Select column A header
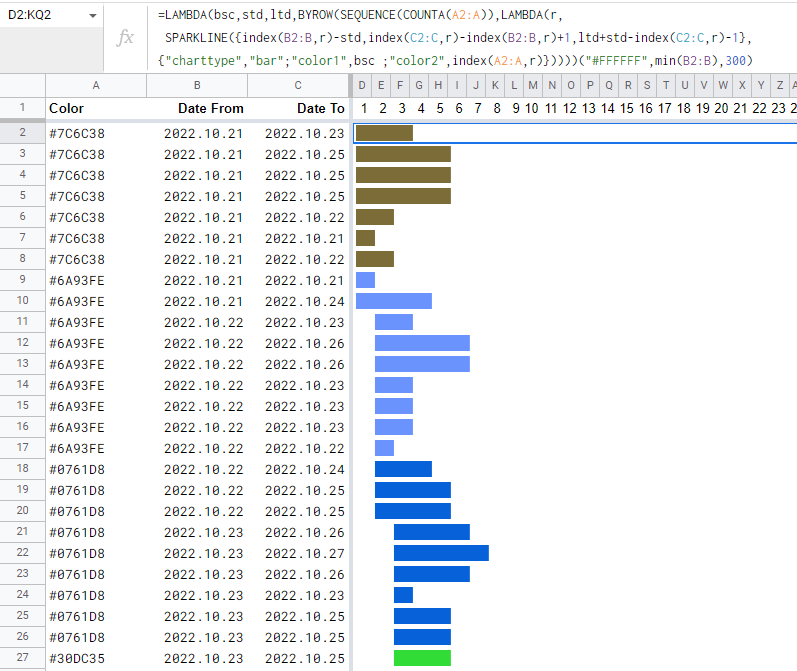This screenshot has width=797, height=671. pos(96,85)
